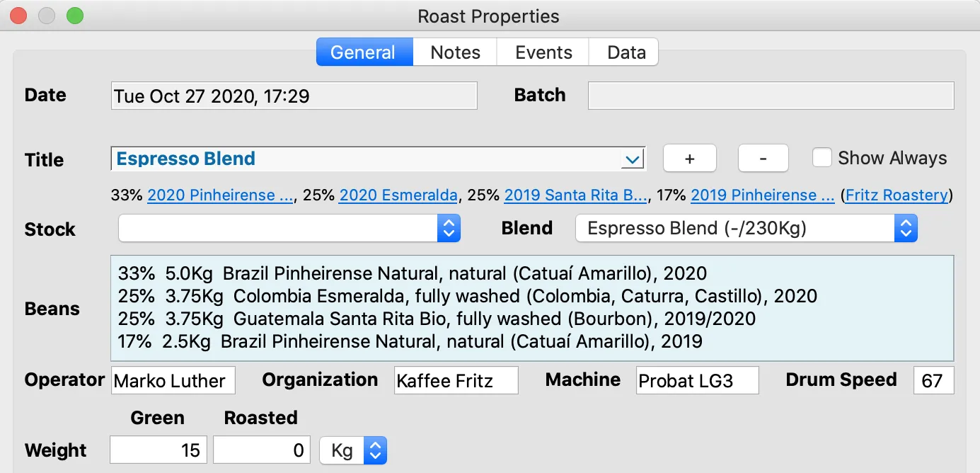Viewport: 980px width, 473px height.
Task: Click the Green weight field
Action: pos(159,450)
